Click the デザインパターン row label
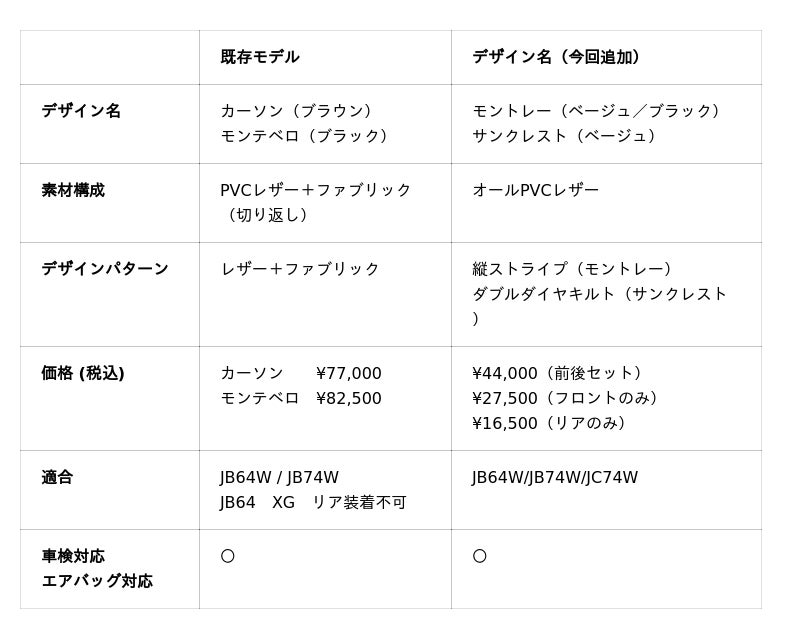The image size is (800, 639). [105, 269]
